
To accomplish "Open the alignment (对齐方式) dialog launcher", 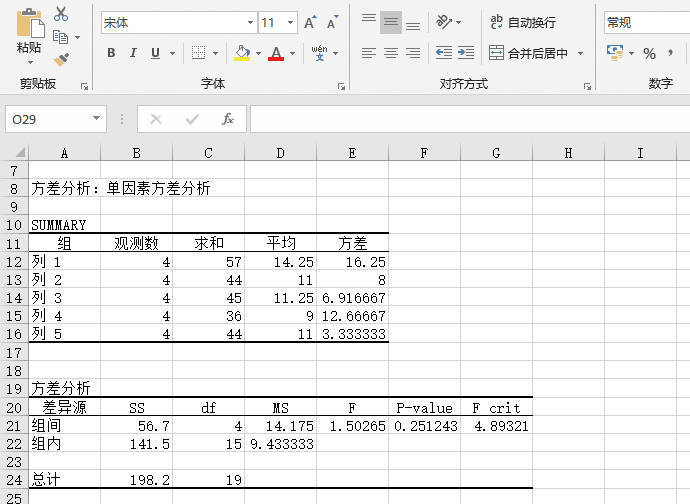I will click(x=587, y=87).
